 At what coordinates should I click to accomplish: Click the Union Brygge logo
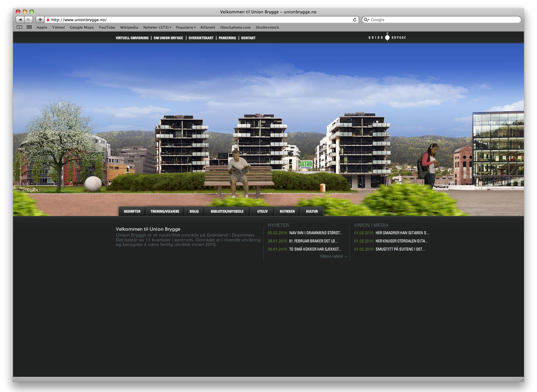click(387, 37)
